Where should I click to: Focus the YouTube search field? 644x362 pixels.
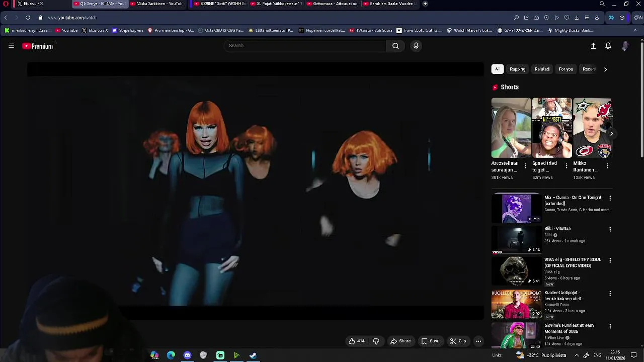[305, 46]
